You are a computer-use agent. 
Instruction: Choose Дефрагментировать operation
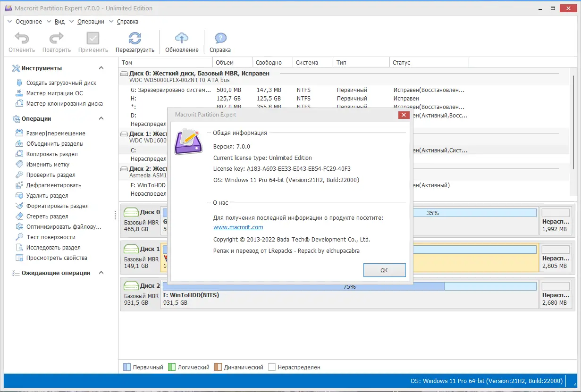(x=54, y=185)
